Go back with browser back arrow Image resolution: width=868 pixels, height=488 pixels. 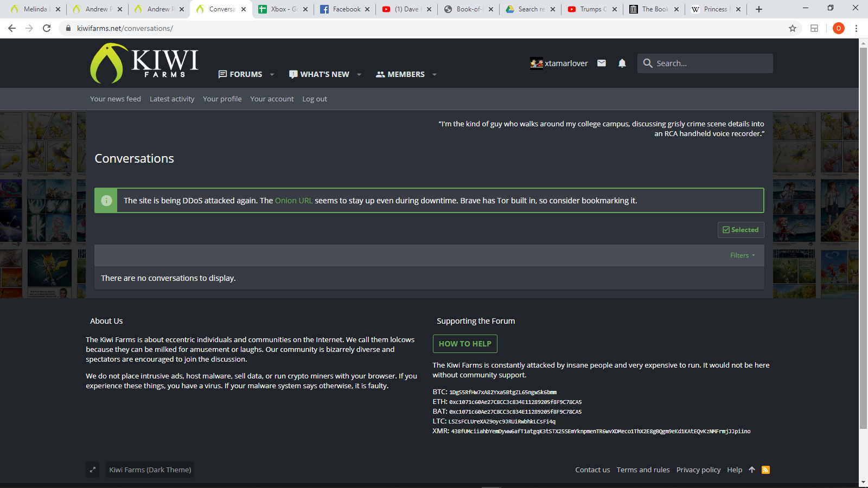pyautogui.click(x=12, y=28)
